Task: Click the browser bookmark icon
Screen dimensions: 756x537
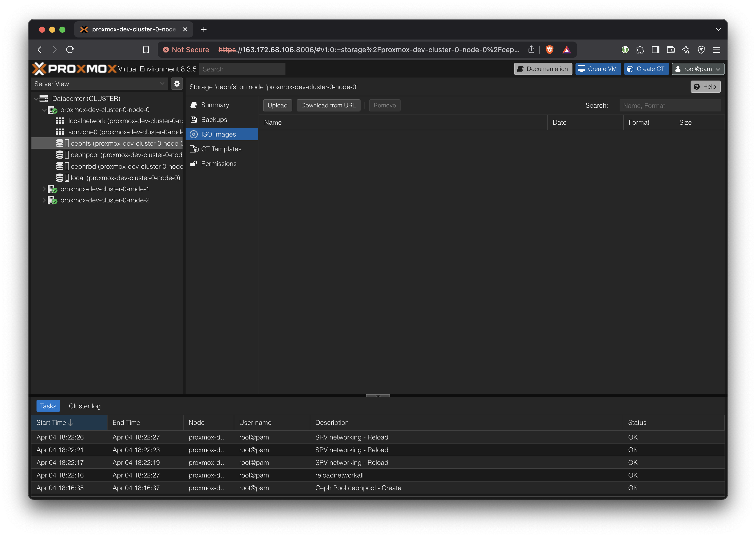Action: tap(146, 50)
